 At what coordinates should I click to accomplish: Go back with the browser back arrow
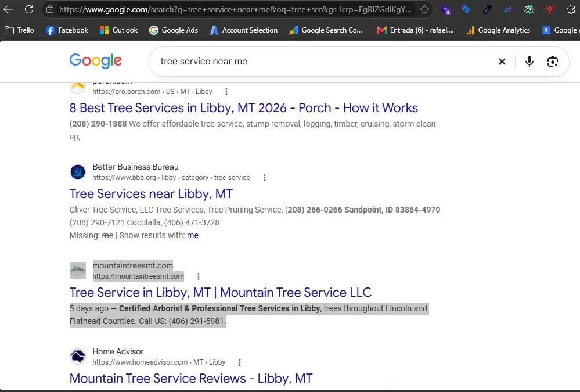tap(8, 9)
